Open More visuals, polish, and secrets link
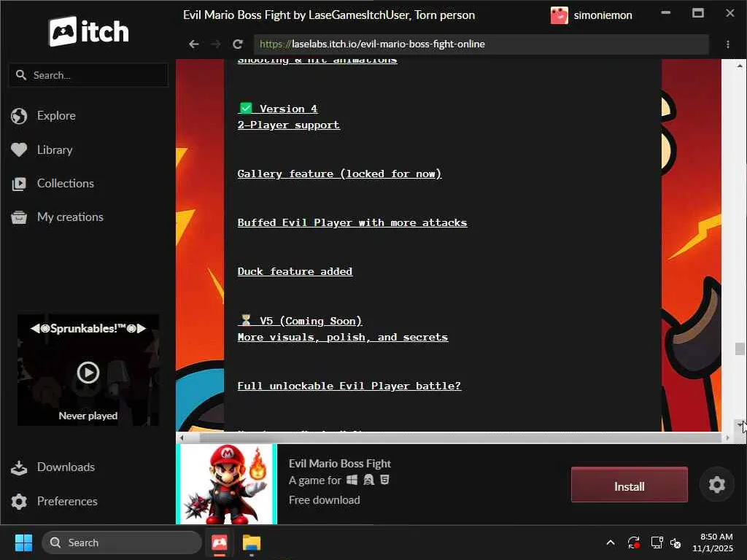 (x=343, y=337)
